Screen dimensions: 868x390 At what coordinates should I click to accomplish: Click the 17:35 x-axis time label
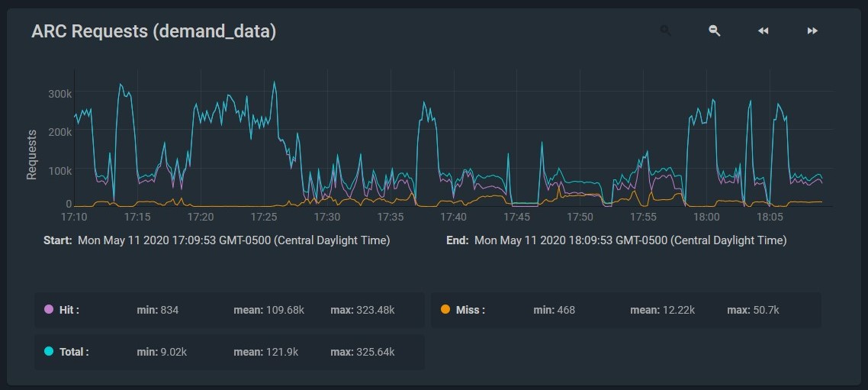pos(391,218)
